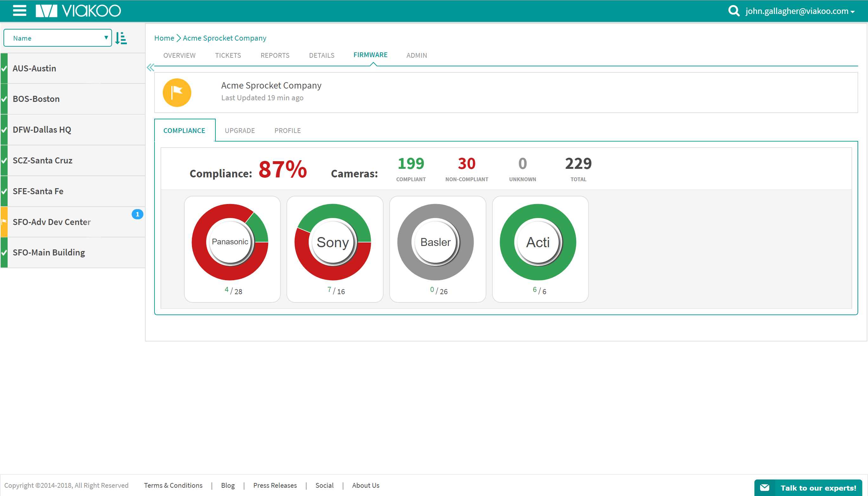Click the 7 / 16 Sony count
This screenshot has width=868, height=496.
pyautogui.click(x=336, y=291)
